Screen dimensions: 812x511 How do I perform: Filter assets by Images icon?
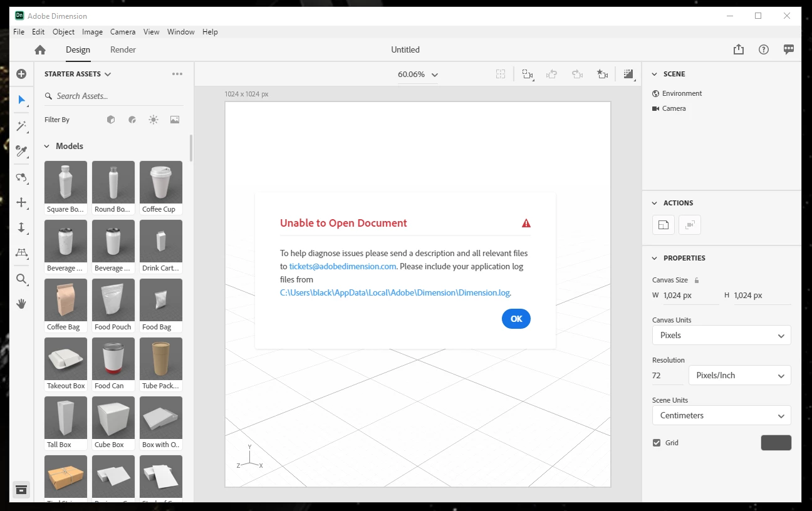coord(175,120)
